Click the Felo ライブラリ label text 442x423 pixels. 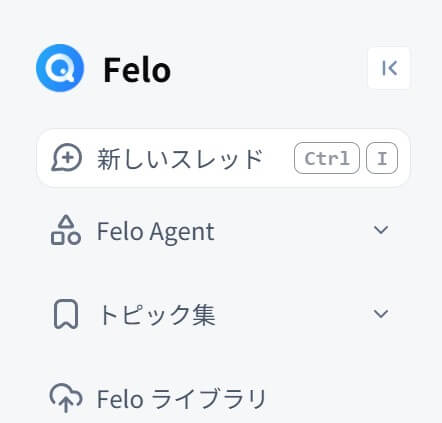tap(181, 399)
